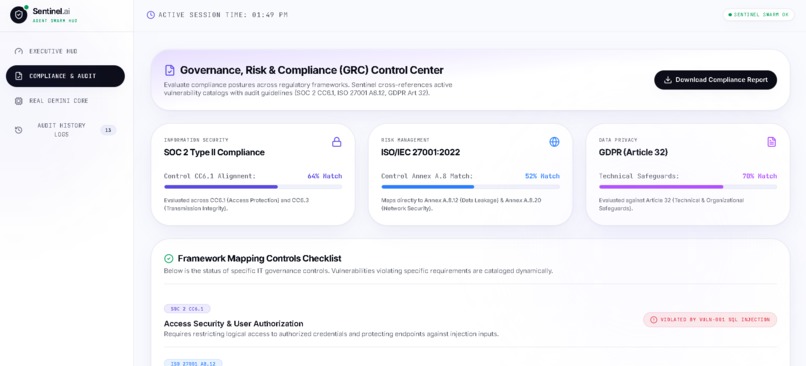Open Audit History Logs

pyautogui.click(x=65, y=130)
